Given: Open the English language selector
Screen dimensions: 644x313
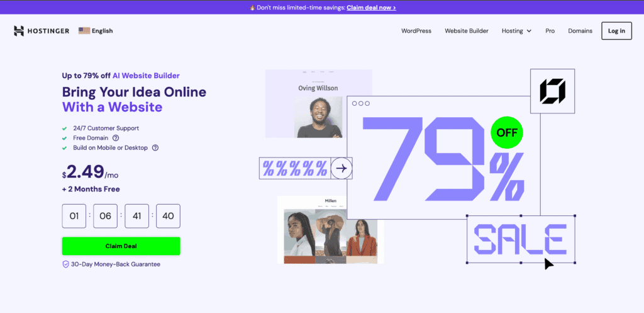Looking at the screenshot, I should [96, 31].
